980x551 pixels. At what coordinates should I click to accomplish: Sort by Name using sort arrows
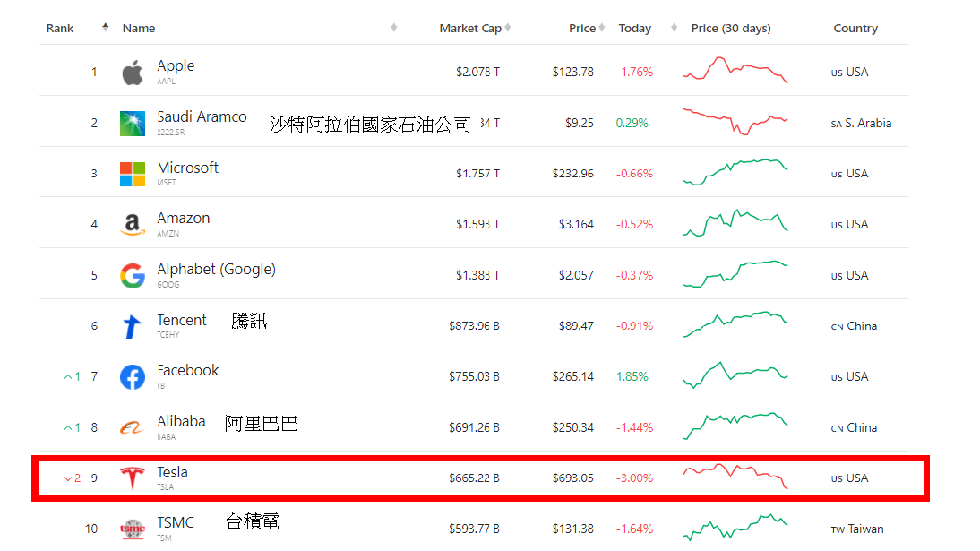click(394, 27)
